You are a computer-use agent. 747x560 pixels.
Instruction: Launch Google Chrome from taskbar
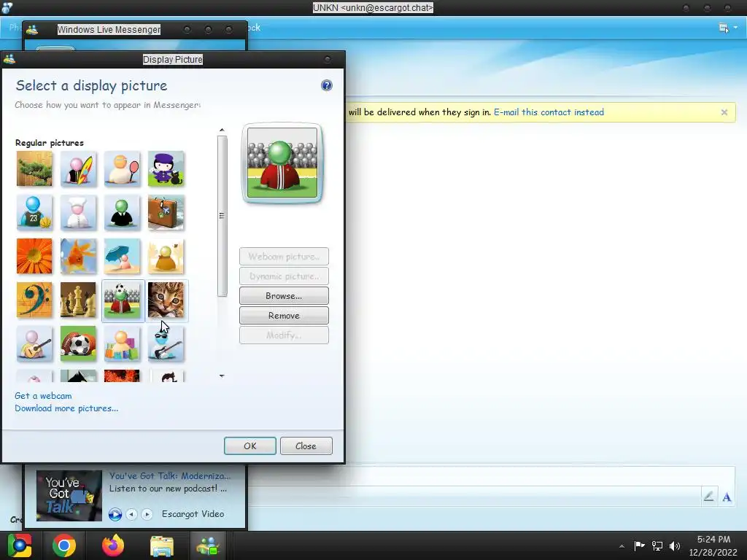click(x=64, y=545)
